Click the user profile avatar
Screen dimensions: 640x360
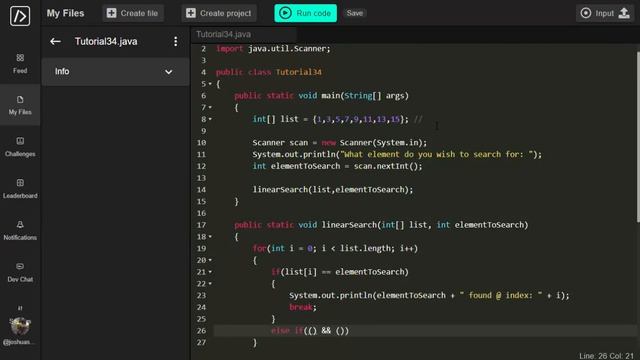pyautogui.click(x=20, y=327)
